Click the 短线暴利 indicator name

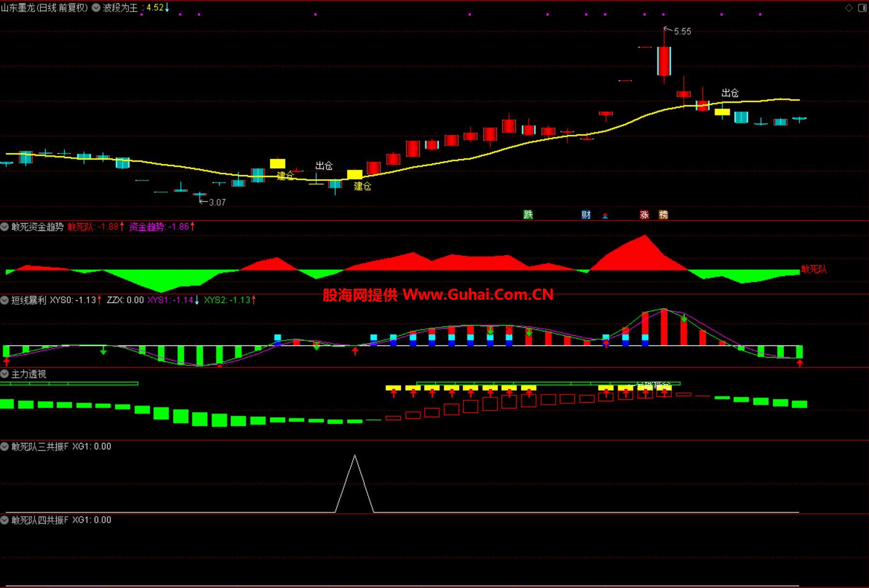coord(29,300)
